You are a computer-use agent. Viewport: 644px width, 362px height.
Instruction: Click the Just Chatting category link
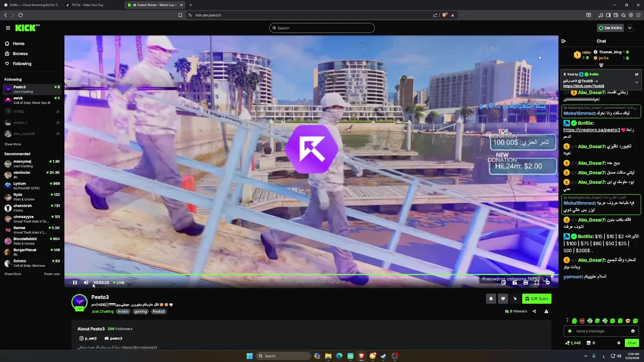coord(103,312)
